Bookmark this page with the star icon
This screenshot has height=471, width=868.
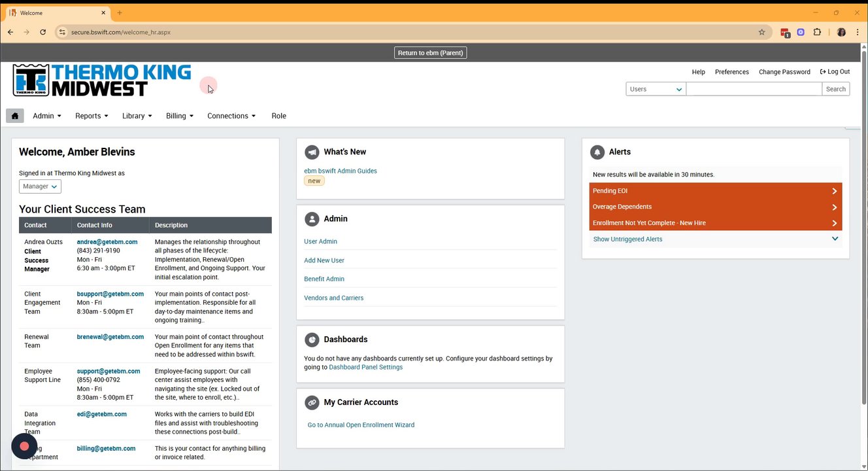761,32
